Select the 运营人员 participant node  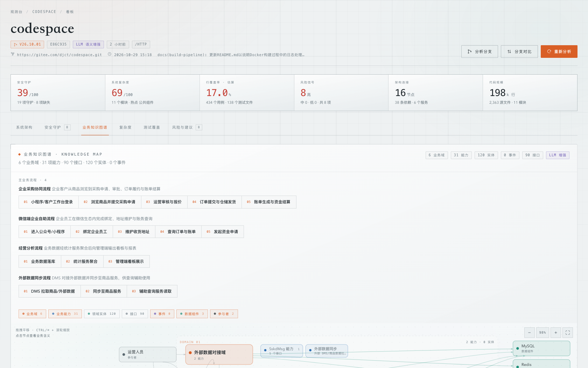pos(148,354)
